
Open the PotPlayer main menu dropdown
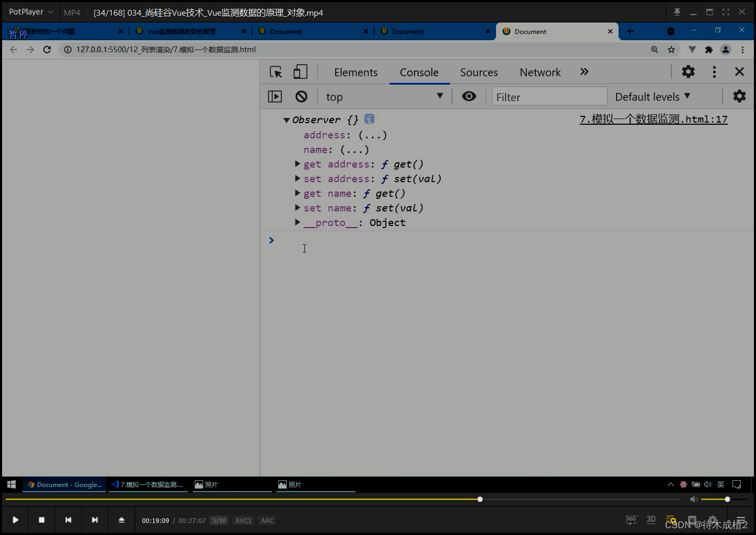[30, 12]
